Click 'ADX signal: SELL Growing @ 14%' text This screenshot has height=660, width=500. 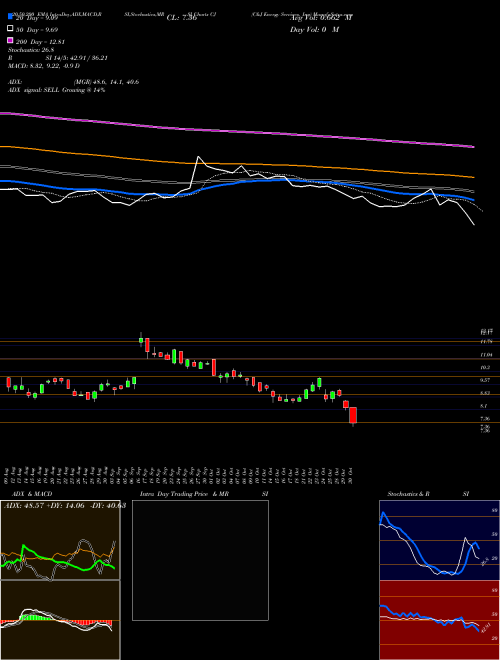[x=56, y=90]
